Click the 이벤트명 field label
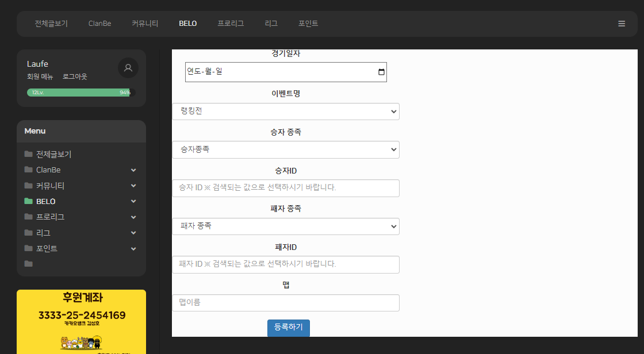644x354 pixels. (x=286, y=94)
